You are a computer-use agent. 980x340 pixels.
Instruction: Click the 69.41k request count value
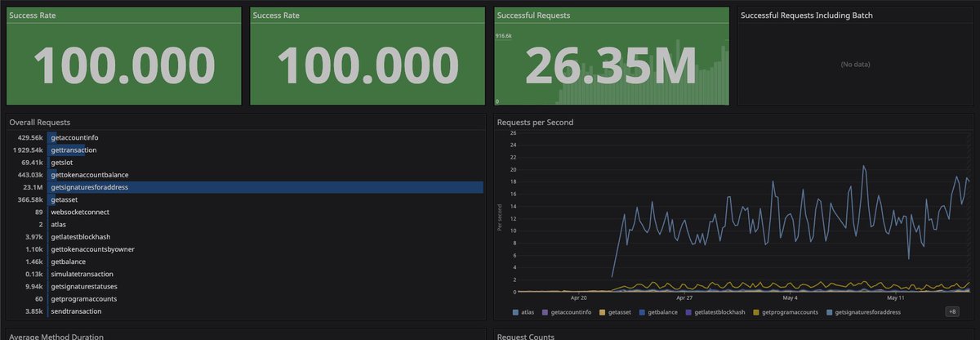coord(32,163)
